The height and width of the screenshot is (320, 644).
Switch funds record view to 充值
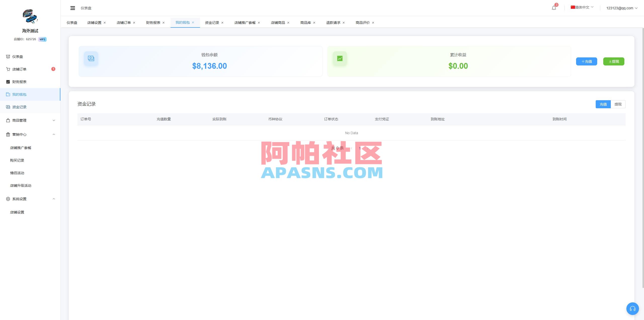tap(603, 104)
